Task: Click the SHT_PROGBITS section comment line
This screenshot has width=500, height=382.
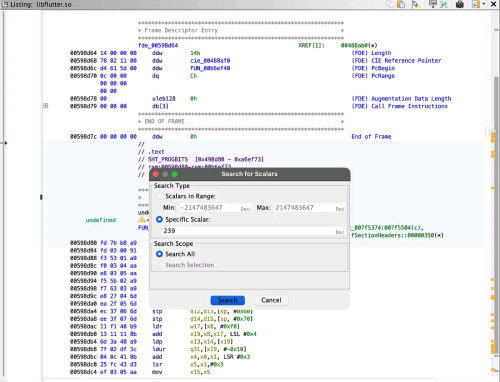Action: coord(201,159)
